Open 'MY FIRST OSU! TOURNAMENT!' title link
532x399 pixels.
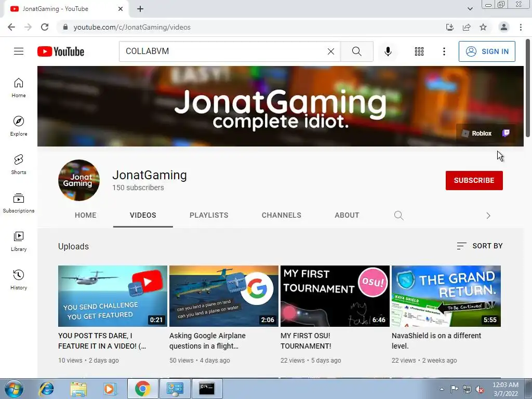[305, 341]
